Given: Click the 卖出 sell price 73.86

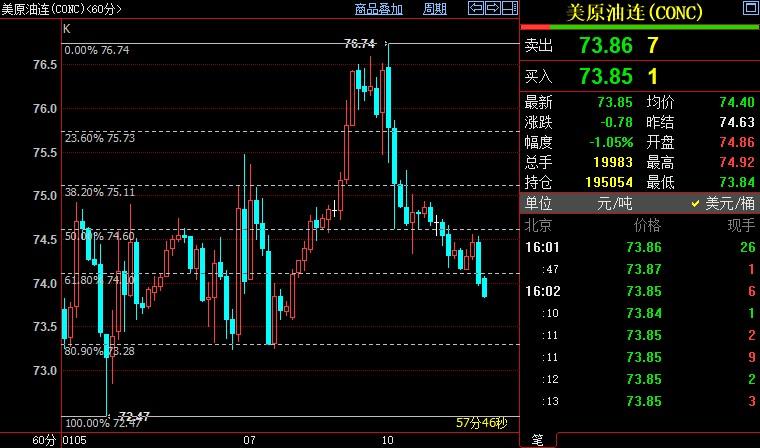Looking at the screenshot, I should tap(605, 45).
